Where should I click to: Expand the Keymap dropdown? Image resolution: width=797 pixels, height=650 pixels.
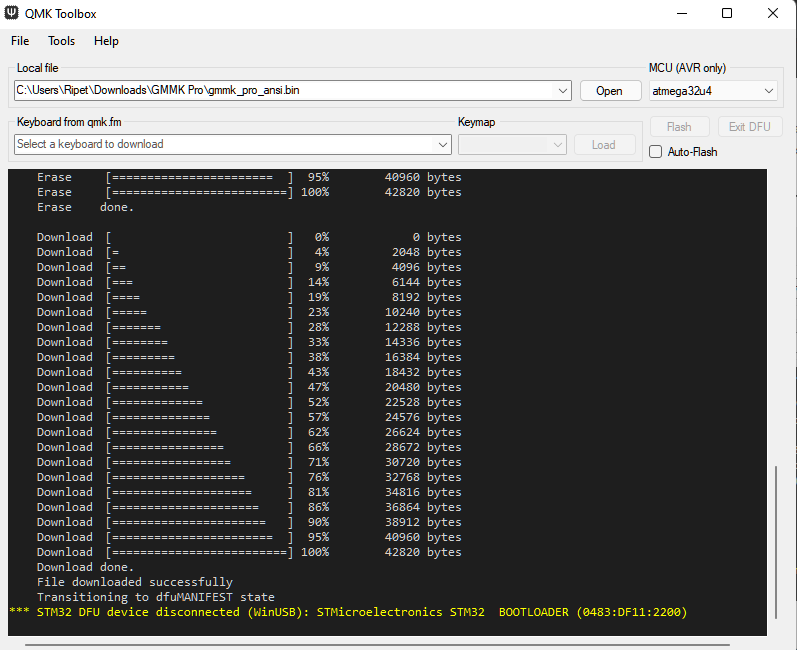[x=558, y=145]
